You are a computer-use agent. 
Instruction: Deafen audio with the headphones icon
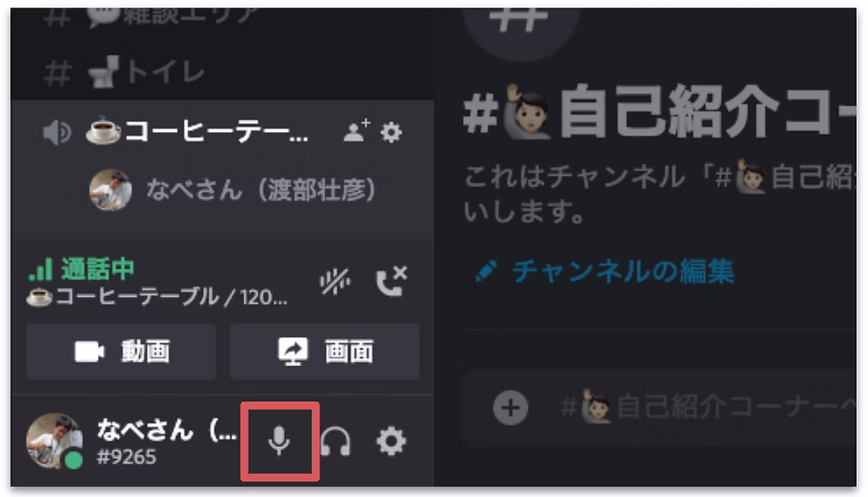[x=335, y=441]
